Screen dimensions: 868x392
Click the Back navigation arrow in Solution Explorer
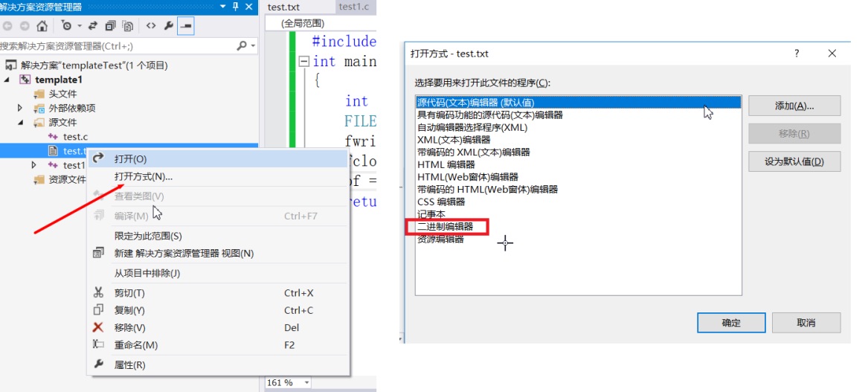pos(7,26)
